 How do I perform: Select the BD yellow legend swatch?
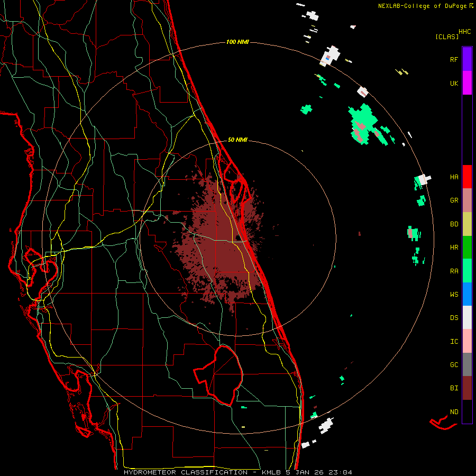tap(467, 224)
